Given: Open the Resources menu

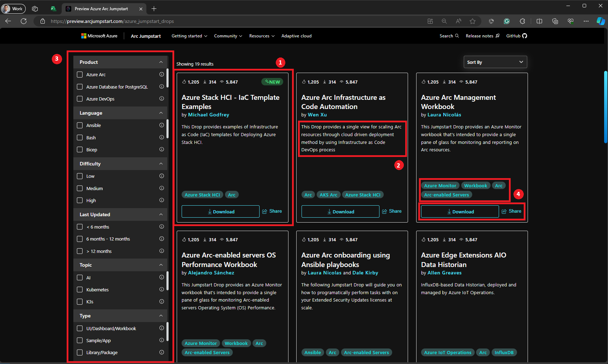Looking at the screenshot, I should [262, 36].
